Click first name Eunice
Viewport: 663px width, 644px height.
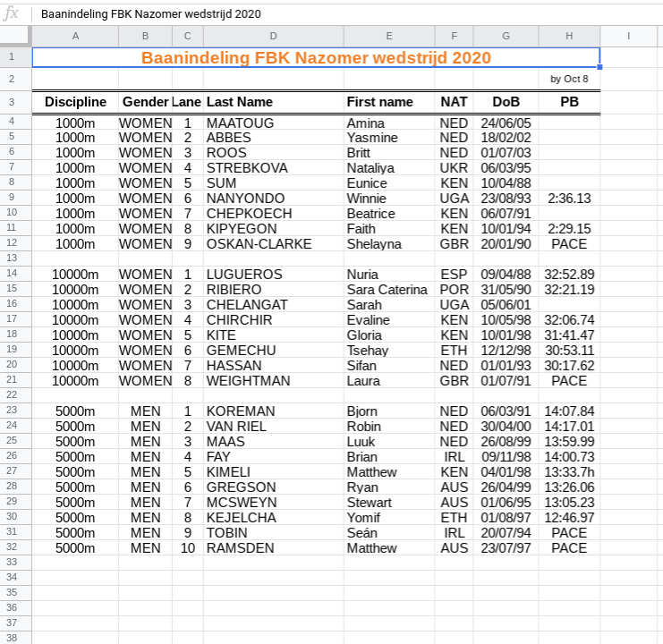(x=389, y=183)
